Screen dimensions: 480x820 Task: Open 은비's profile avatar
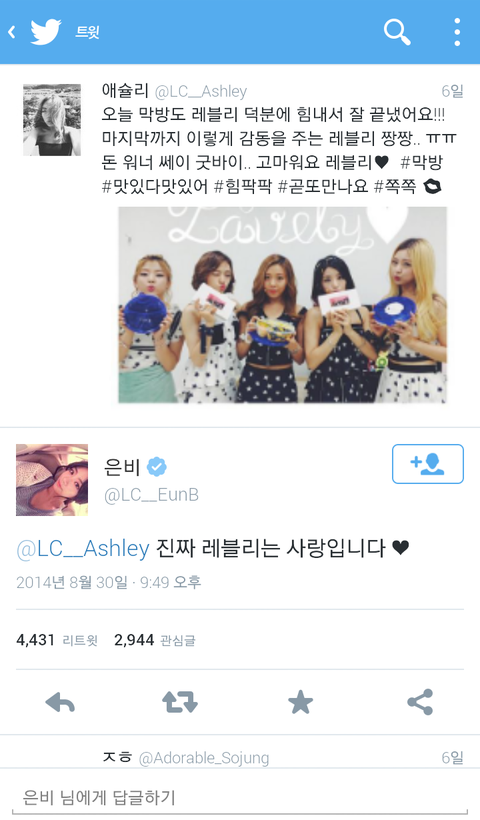(52, 480)
